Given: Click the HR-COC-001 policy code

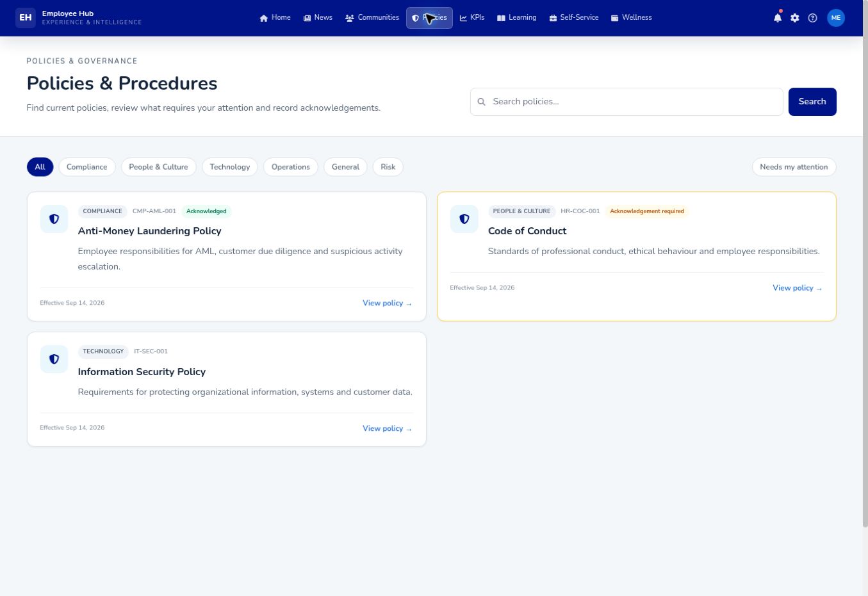Looking at the screenshot, I should click(580, 211).
